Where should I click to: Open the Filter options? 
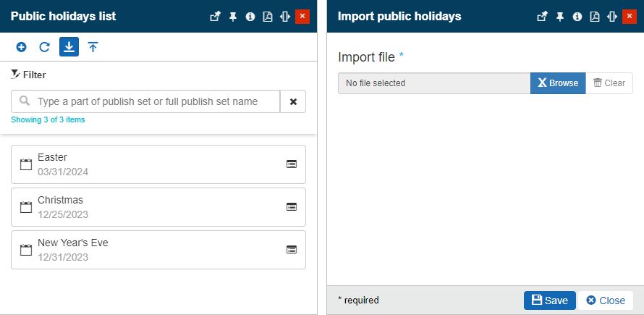pyautogui.click(x=28, y=75)
